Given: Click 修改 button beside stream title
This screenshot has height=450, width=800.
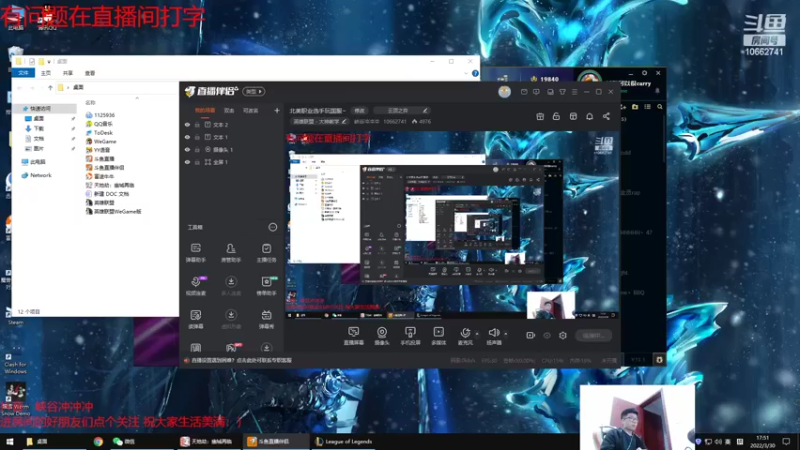Looking at the screenshot, I should point(360,110).
